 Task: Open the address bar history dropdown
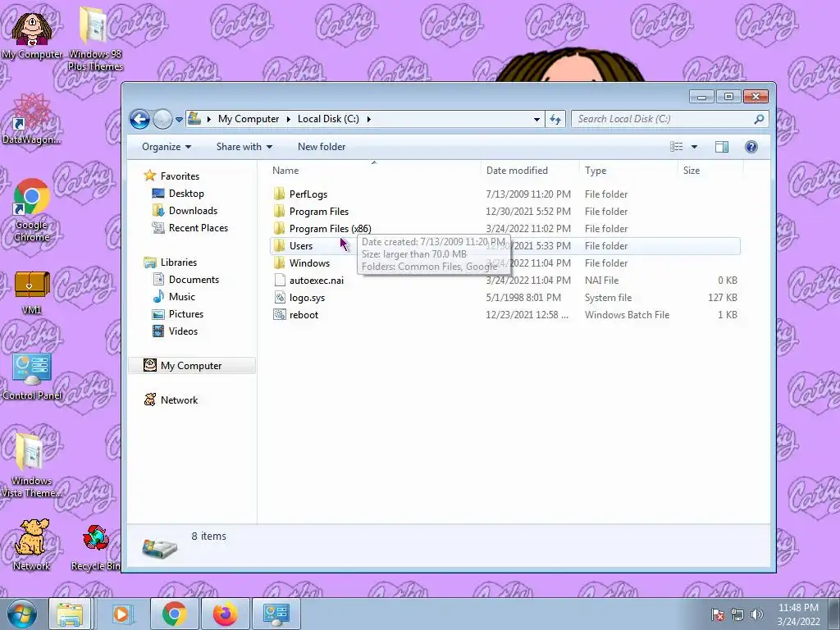coord(536,120)
